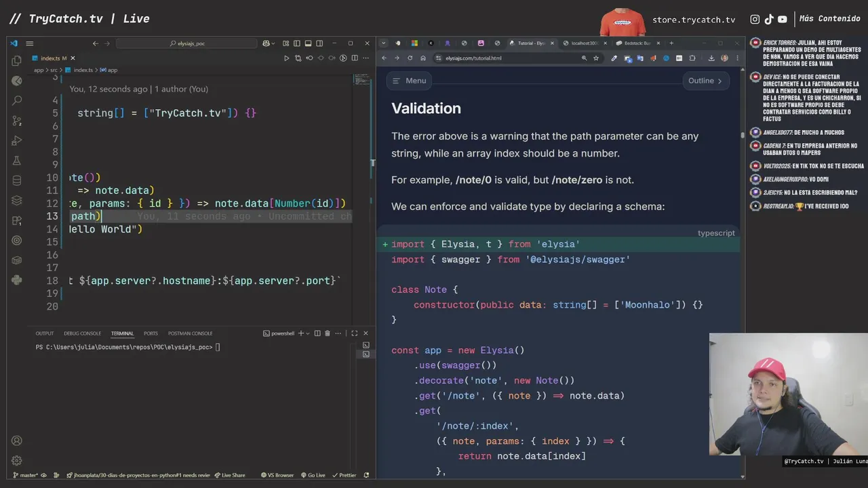Open the Search view in VS Code sidebar
868x488 pixels.
point(17,100)
